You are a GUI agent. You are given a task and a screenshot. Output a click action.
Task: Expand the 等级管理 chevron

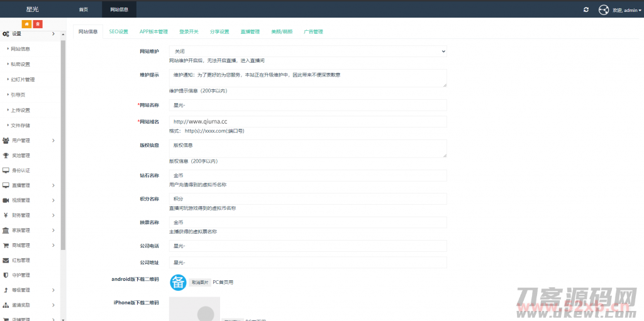(x=53, y=290)
